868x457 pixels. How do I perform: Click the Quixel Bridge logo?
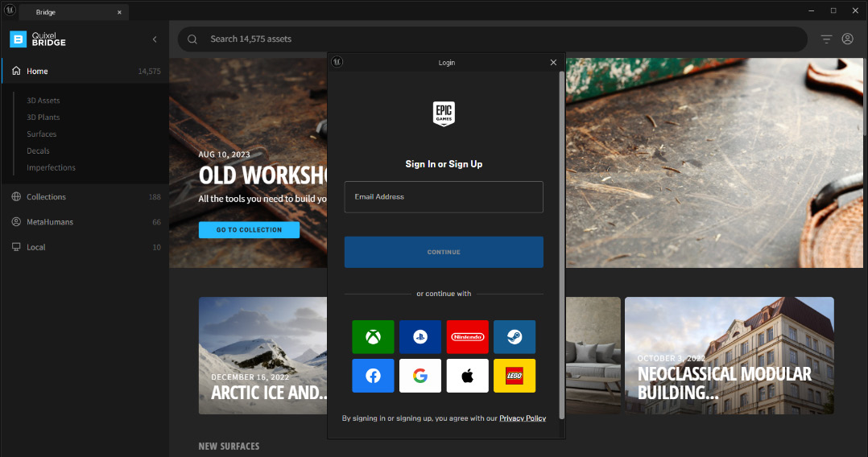coord(38,39)
